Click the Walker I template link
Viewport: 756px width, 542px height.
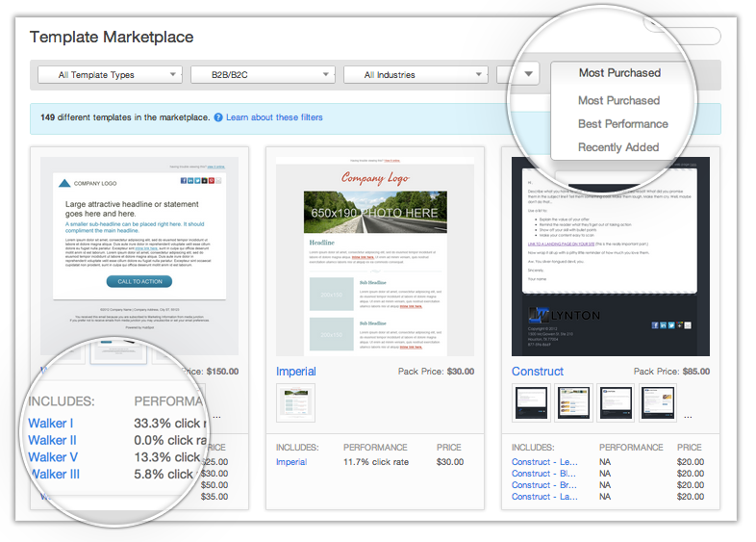coord(50,424)
